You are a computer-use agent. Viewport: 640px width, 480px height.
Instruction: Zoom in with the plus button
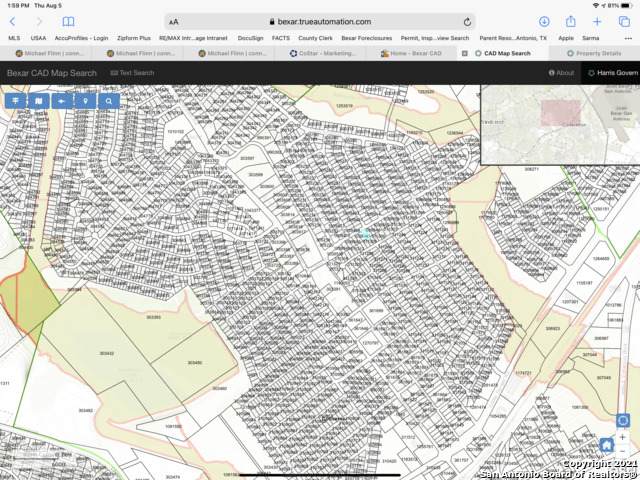[x=622, y=437]
